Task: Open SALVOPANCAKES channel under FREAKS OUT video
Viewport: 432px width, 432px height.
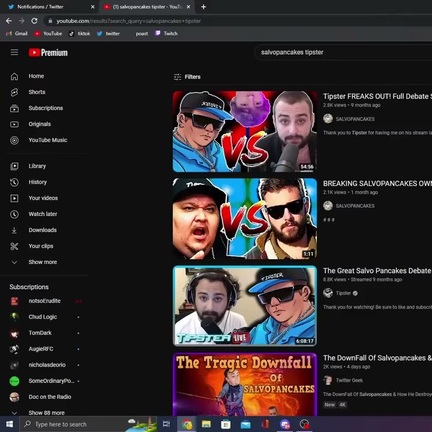Action: [355, 119]
